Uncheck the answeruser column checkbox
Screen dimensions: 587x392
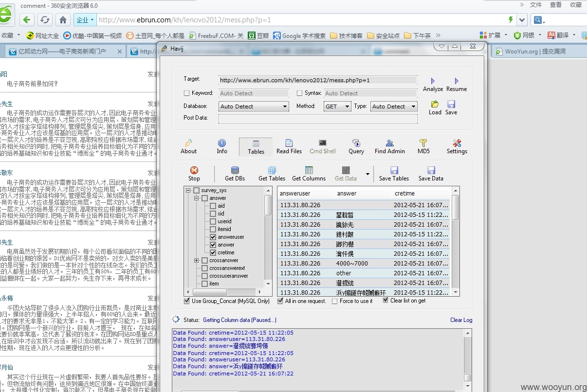(x=213, y=237)
